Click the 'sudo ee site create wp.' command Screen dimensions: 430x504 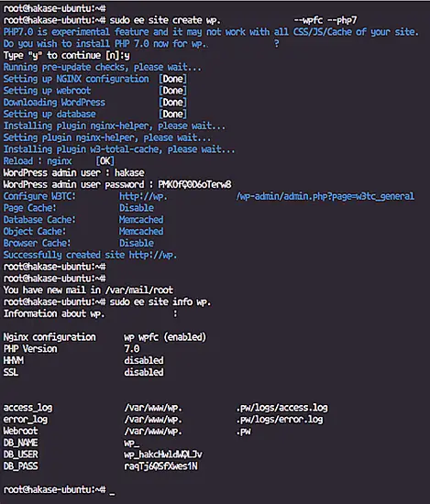point(165,20)
